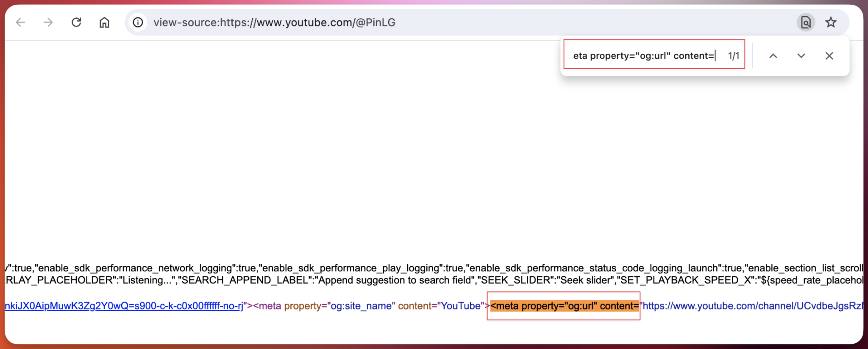
Task: Reload the view-source page
Action: tap(76, 22)
